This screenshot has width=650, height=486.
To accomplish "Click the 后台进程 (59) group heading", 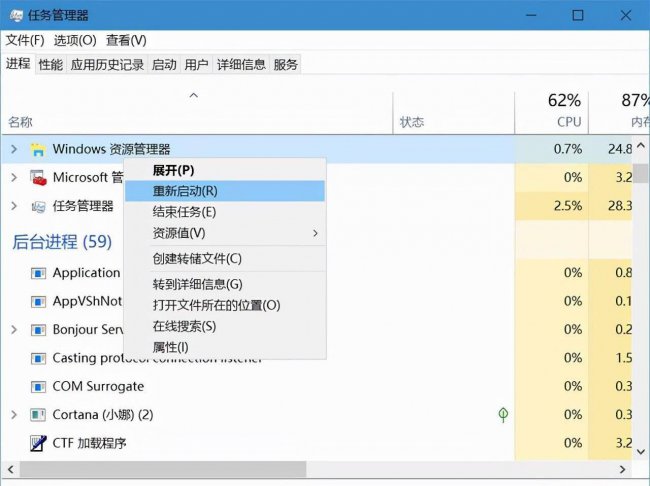I will pos(62,242).
